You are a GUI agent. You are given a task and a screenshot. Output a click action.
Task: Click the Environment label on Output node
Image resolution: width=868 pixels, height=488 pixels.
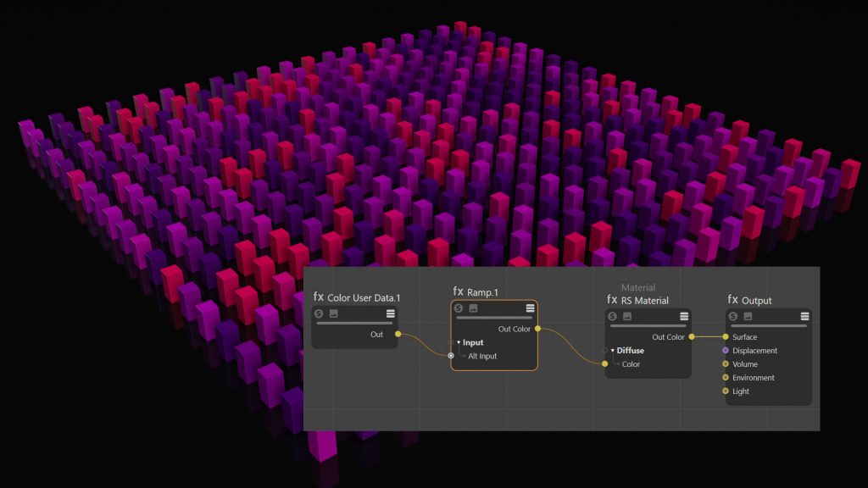pyautogui.click(x=754, y=377)
